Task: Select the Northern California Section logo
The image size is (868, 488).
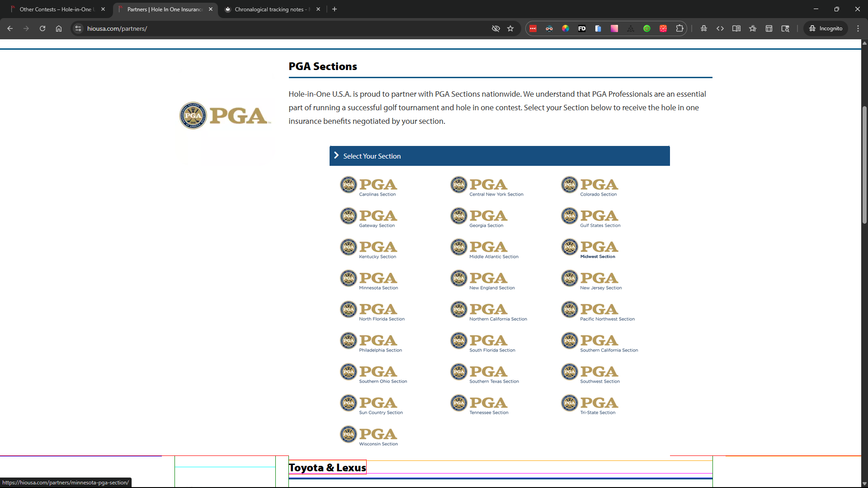Action: pos(489,311)
